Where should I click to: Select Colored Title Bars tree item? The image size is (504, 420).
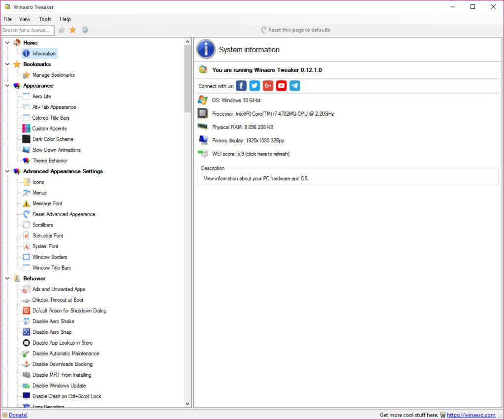coord(51,118)
